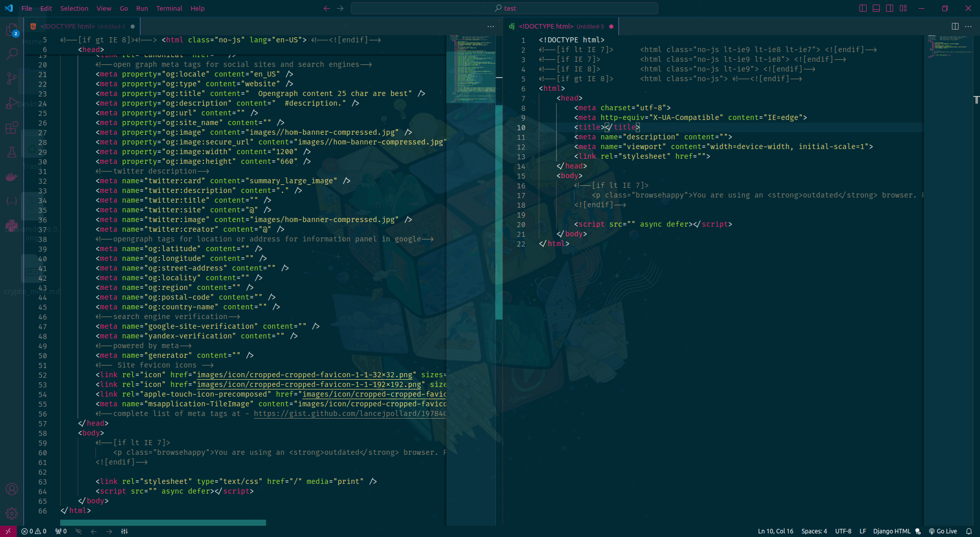The image size is (980, 537).
Task: Change language mode from Django HTML
Action: 892,531
